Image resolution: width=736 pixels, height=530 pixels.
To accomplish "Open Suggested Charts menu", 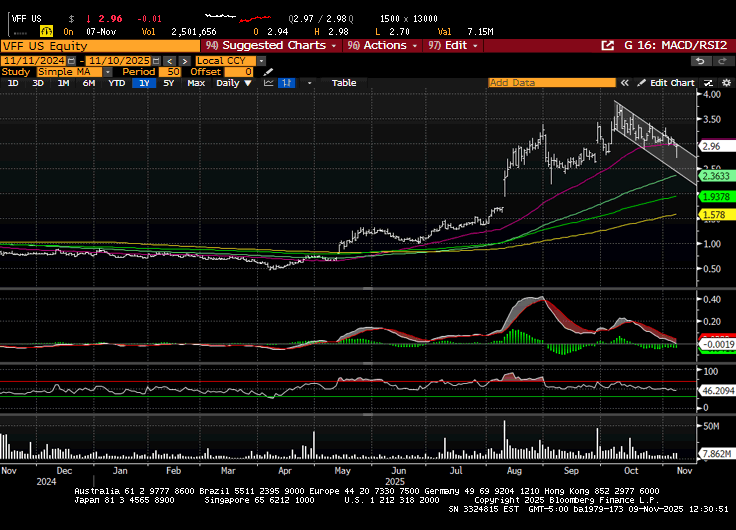I will click(x=272, y=46).
